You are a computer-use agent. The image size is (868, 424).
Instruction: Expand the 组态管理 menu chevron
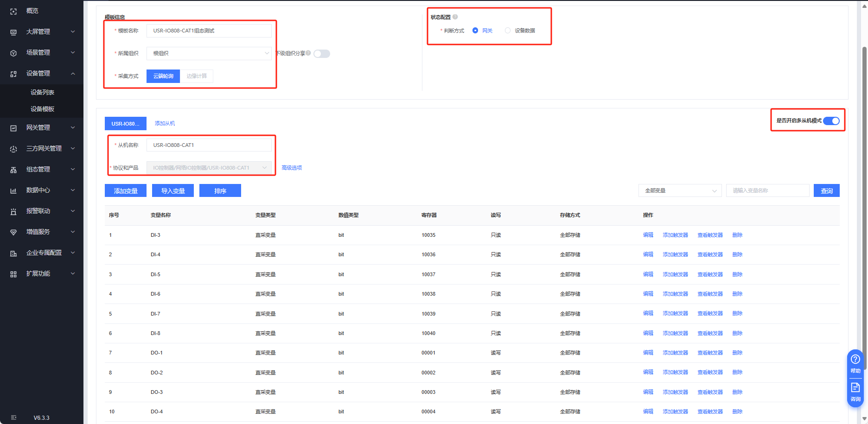(73, 169)
